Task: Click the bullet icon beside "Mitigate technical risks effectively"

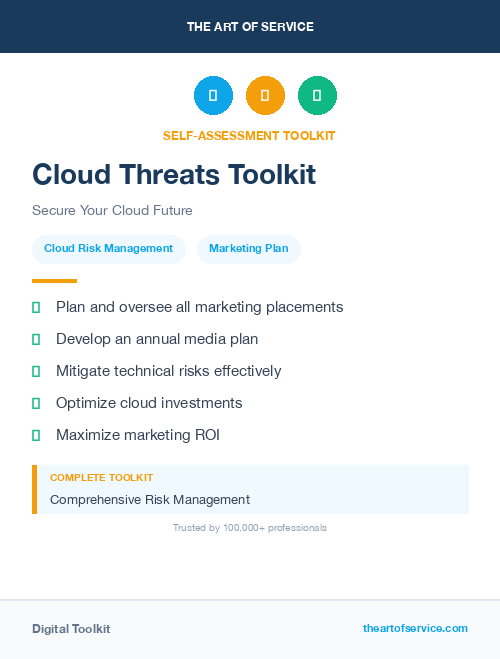Action: tap(36, 372)
